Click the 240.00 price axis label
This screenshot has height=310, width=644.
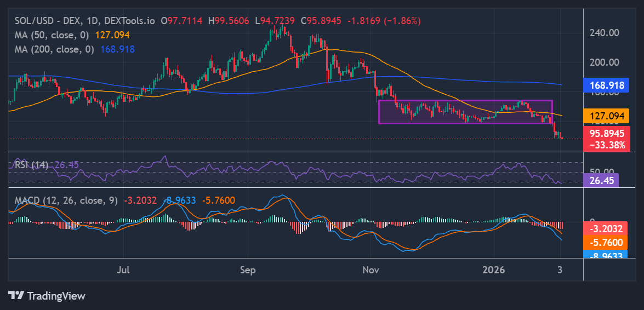pyautogui.click(x=605, y=32)
